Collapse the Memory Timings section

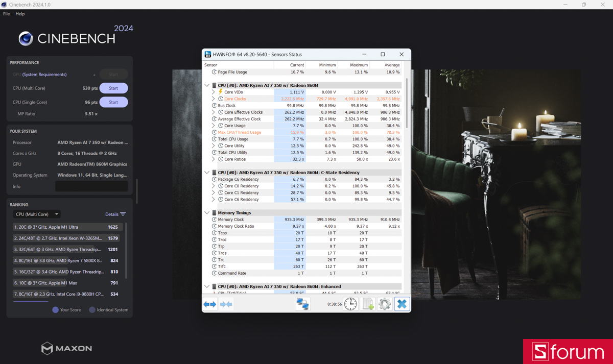(207, 212)
